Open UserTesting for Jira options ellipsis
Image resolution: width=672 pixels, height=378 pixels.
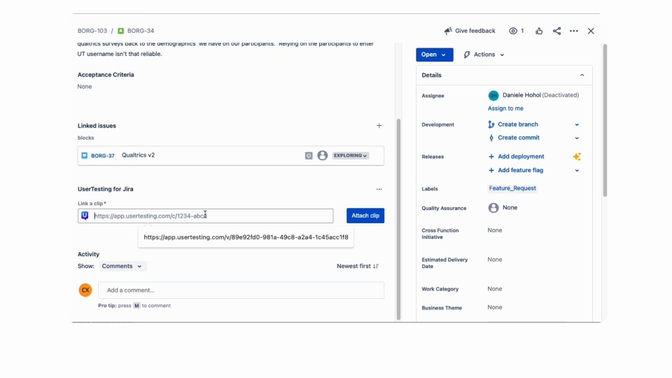click(379, 189)
